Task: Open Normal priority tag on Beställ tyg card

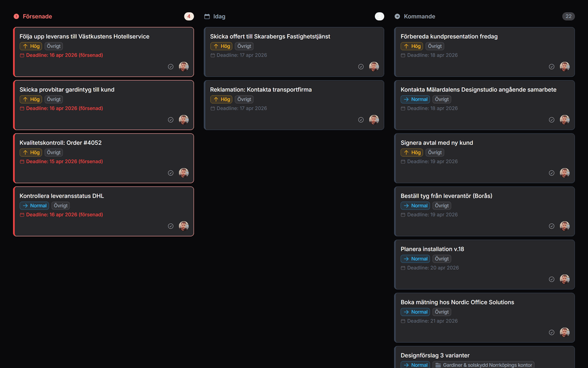Action: tap(415, 205)
